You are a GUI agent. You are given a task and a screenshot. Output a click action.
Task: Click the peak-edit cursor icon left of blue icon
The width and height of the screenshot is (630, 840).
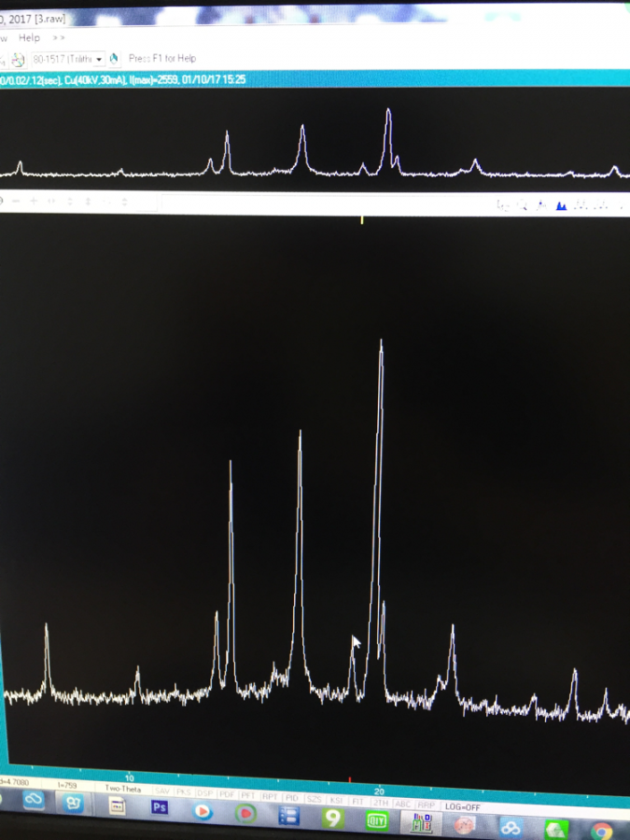tap(541, 204)
